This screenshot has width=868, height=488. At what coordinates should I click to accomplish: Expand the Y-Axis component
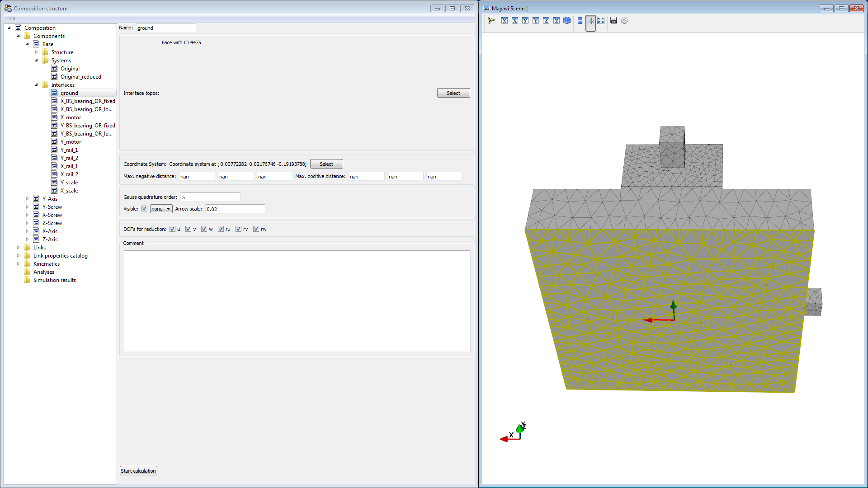point(27,199)
